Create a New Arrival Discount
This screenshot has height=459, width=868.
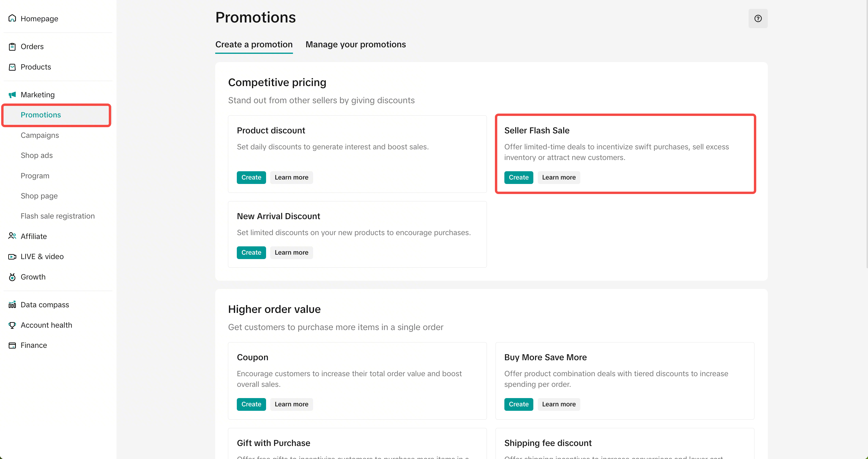pos(251,253)
